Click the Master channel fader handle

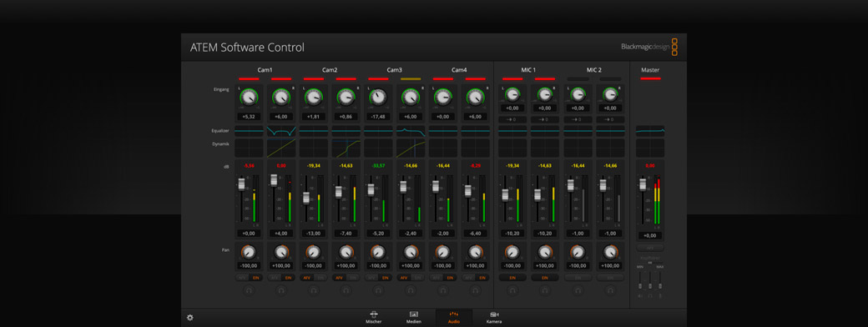643,184
